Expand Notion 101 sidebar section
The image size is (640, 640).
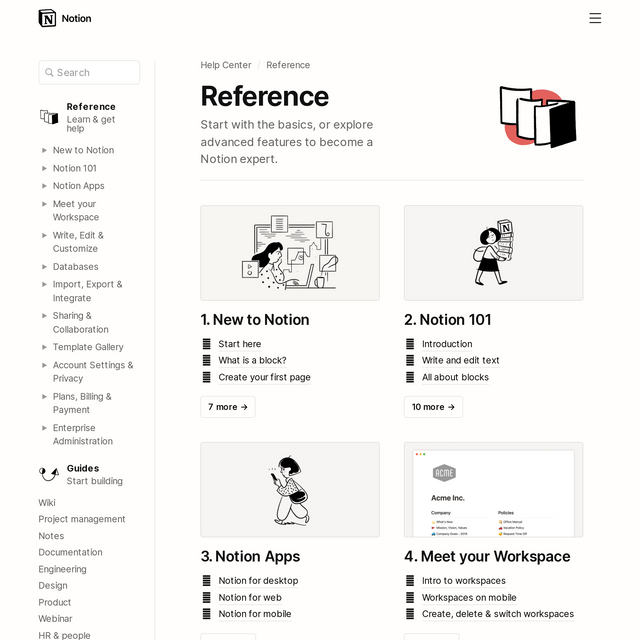coord(44,168)
